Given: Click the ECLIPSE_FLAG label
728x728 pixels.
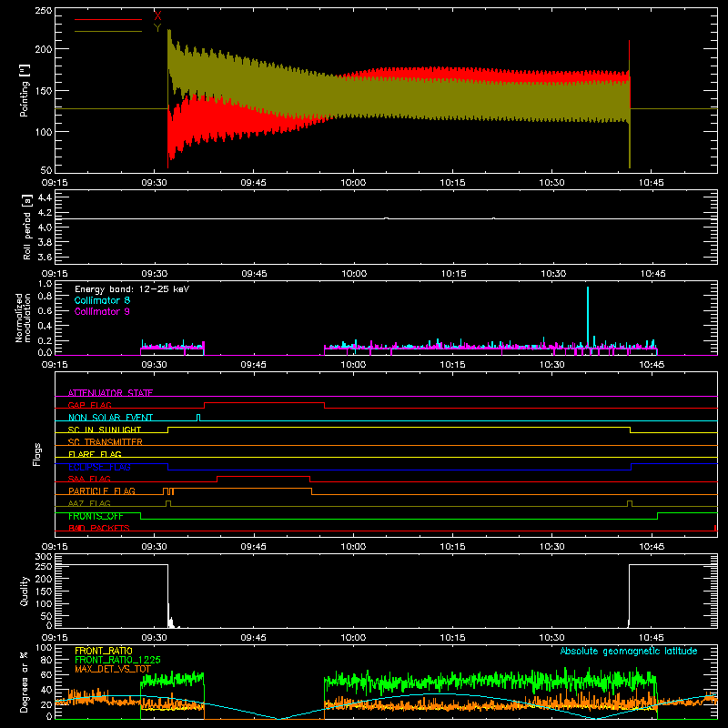Looking at the screenshot, I should pyautogui.click(x=99, y=467).
